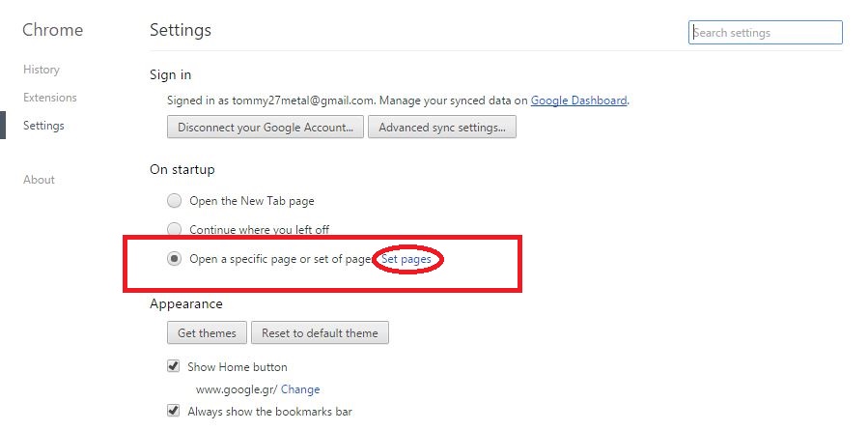The height and width of the screenshot is (431, 868).
Task: Click Reset to default theme
Action: 320,333
